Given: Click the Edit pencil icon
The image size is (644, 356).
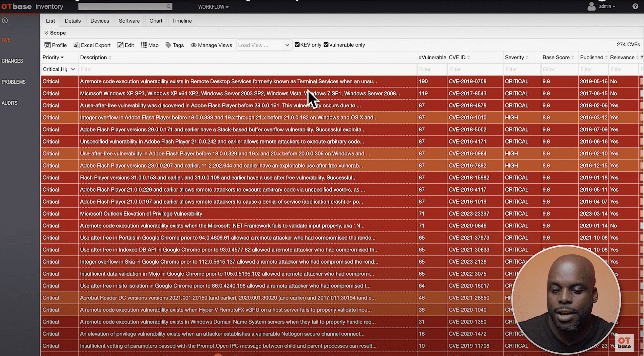Looking at the screenshot, I should [x=120, y=45].
